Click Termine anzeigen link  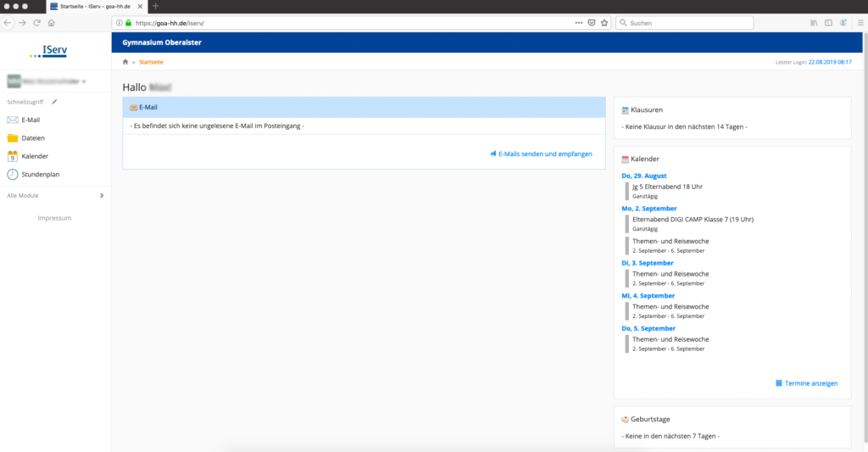pyautogui.click(x=807, y=383)
